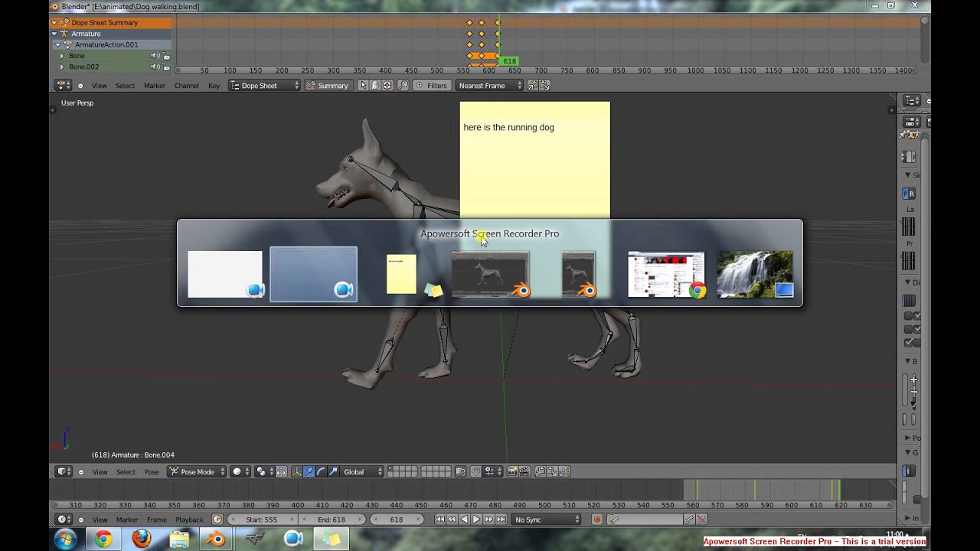980x551 pixels.
Task: Open Firefox from the Windows taskbar
Action: click(x=142, y=540)
